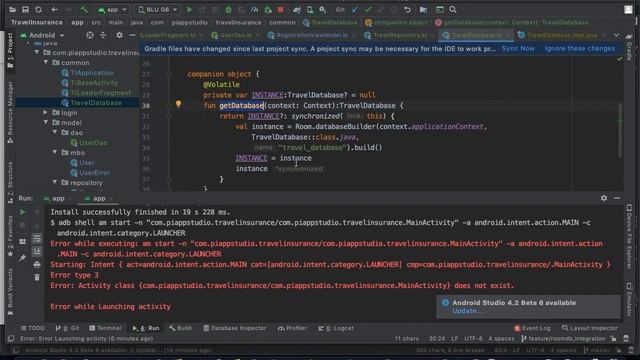Rerun app with green play in Run panel

coord(22,212)
